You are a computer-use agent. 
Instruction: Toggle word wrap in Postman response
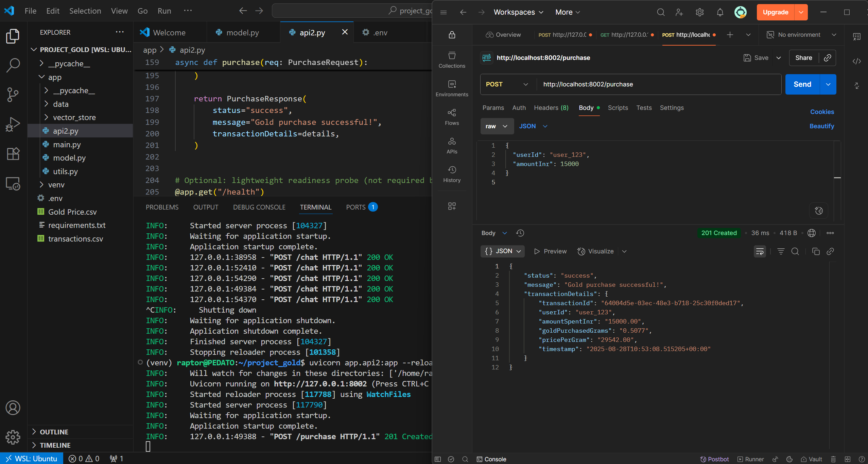[x=760, y=251]
